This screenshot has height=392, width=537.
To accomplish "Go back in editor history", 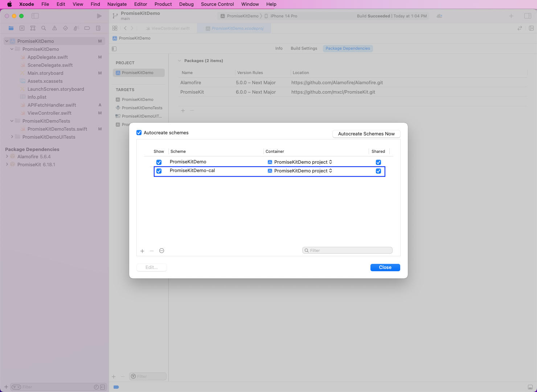I will [x=125, y=28].
